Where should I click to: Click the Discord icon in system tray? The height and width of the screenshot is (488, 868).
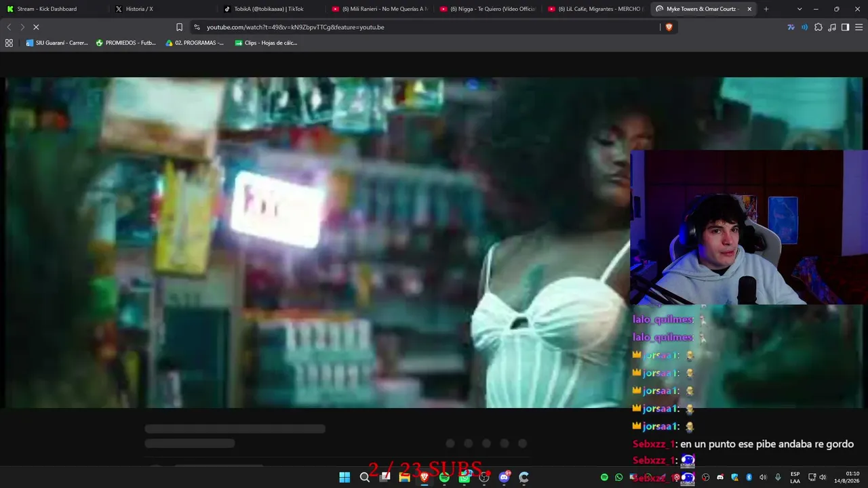(x=720, y=477)
